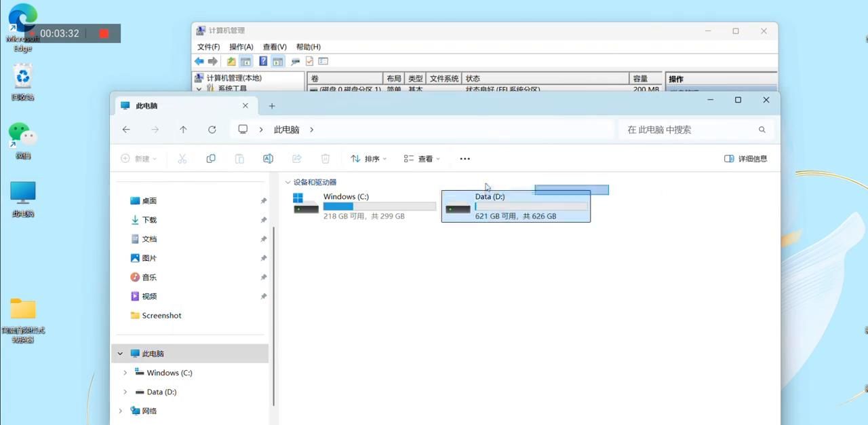Open the 排序 sort dropdown
868x425 pixels.
coord(368,158)
